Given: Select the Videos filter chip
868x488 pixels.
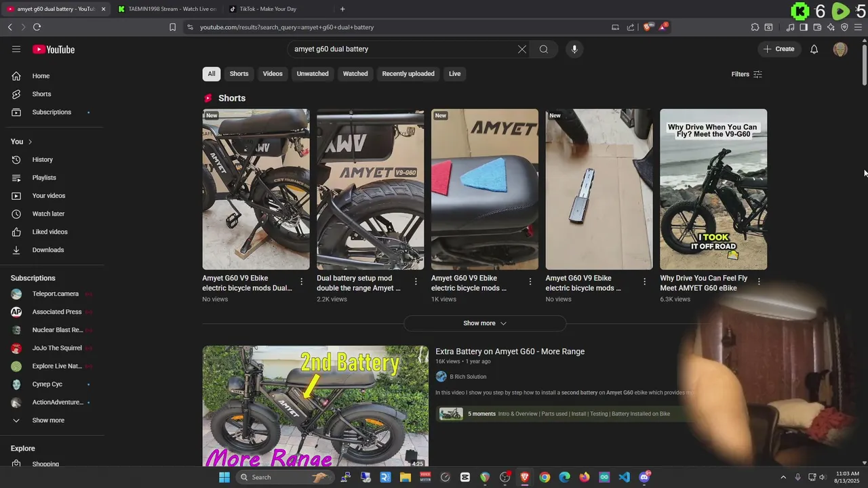Looking at the screenshot, I should 273,74.
